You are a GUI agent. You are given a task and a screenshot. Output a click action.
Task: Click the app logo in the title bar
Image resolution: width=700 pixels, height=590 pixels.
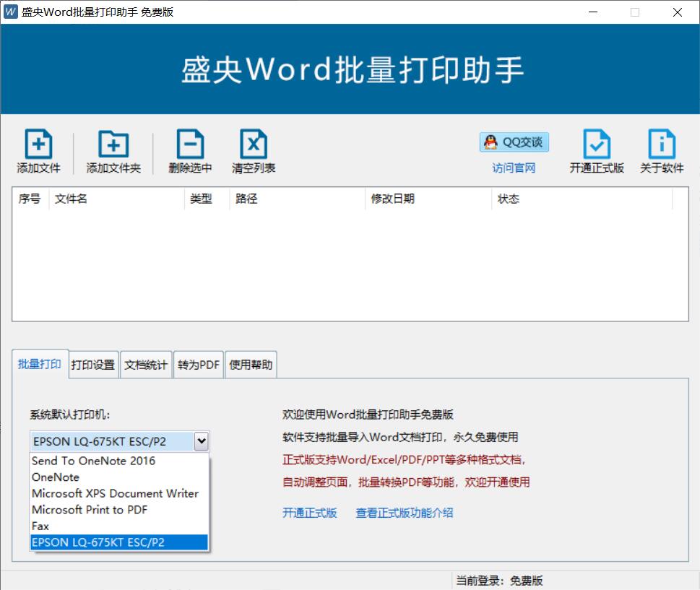(x=11, y=12)
